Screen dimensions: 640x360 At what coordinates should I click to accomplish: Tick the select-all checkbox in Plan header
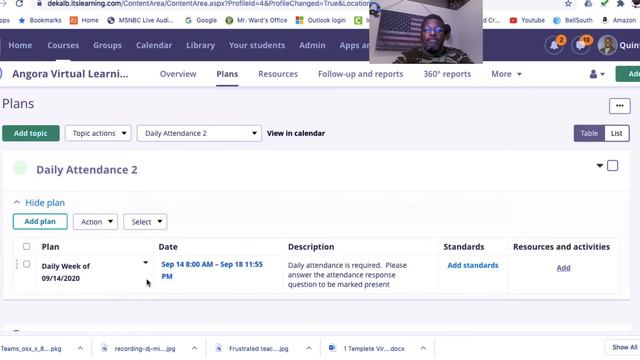(27, 247)
